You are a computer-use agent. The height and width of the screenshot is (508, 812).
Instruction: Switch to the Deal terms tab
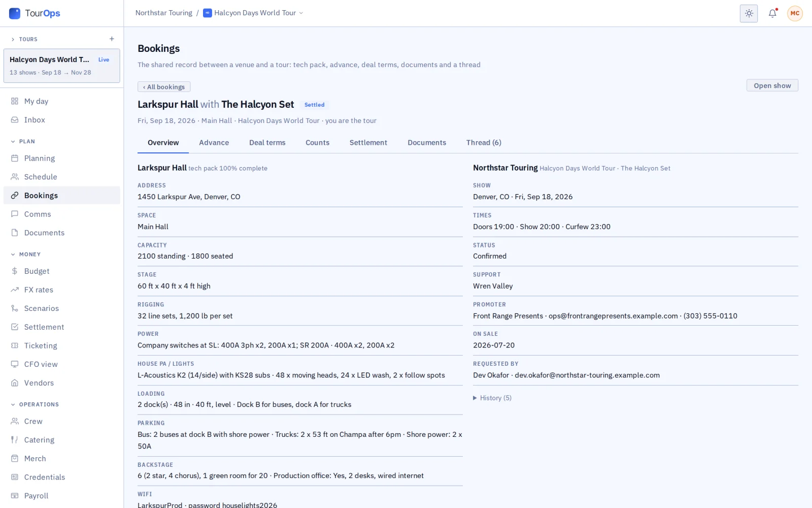[x=267, y=143]
